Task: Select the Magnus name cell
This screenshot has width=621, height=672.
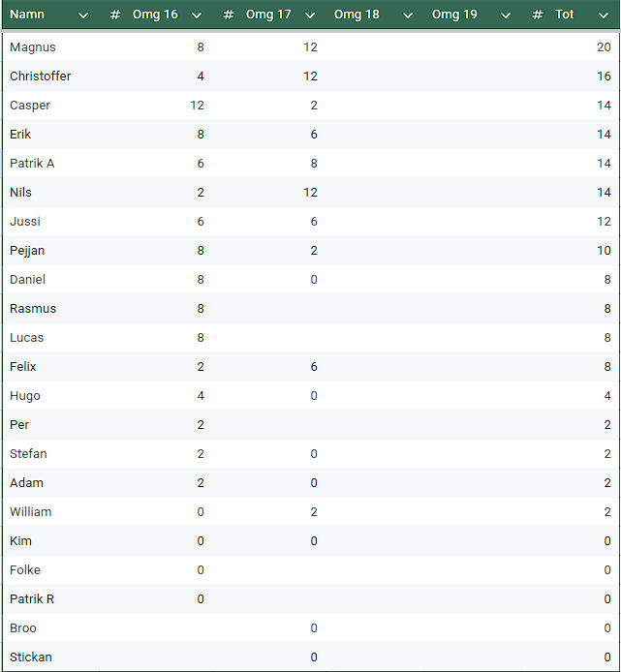Action: click(x=33, y=47)
